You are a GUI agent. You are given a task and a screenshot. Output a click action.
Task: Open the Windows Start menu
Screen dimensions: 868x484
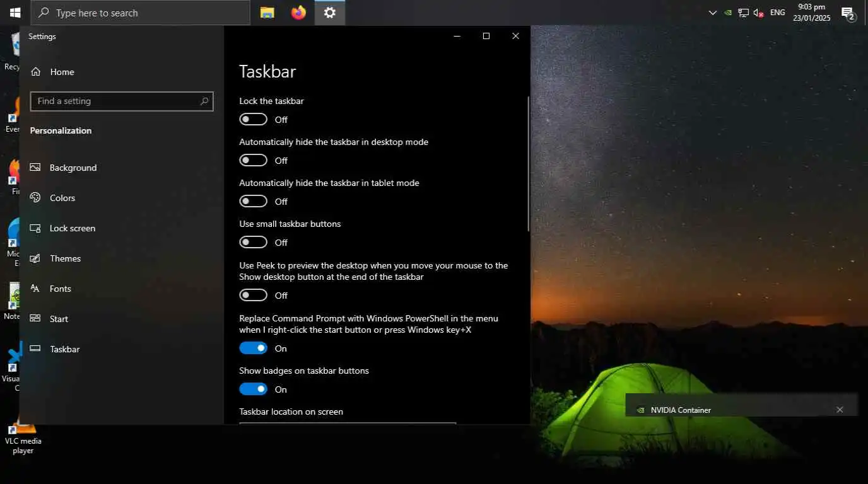[15, 13]
